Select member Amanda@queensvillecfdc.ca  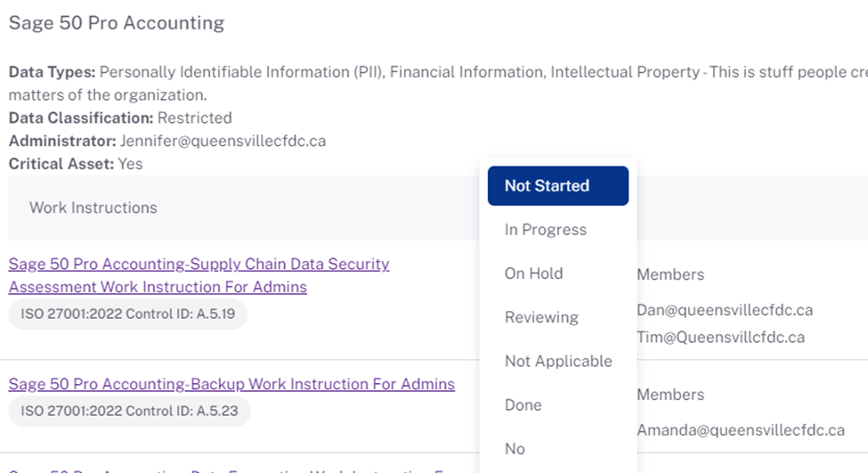(x=741, y=430)
